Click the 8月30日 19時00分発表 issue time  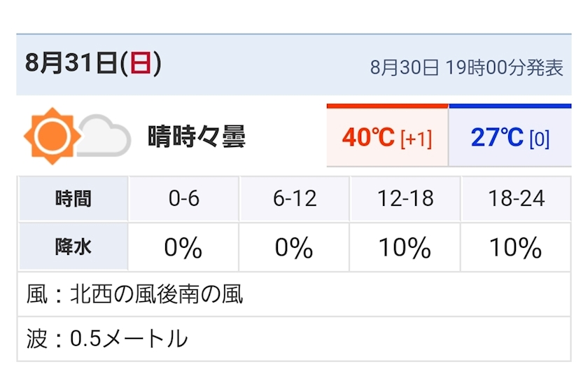point(466,67)
